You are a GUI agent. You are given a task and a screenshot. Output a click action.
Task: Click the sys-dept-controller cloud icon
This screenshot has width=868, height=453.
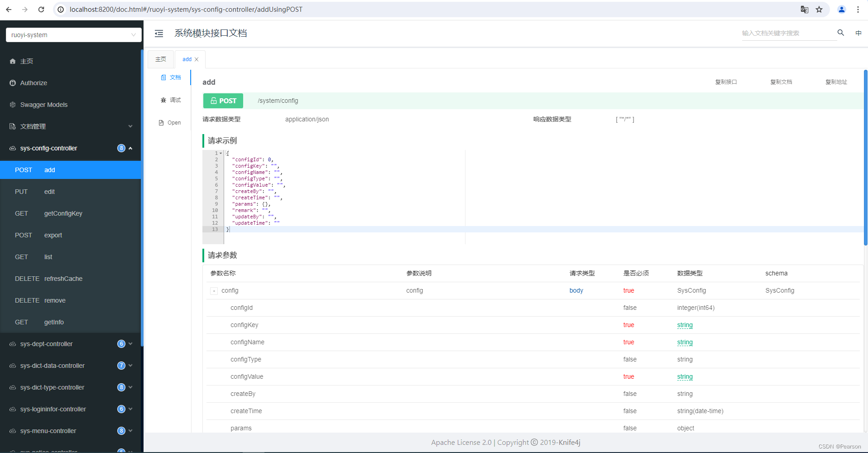13,344
